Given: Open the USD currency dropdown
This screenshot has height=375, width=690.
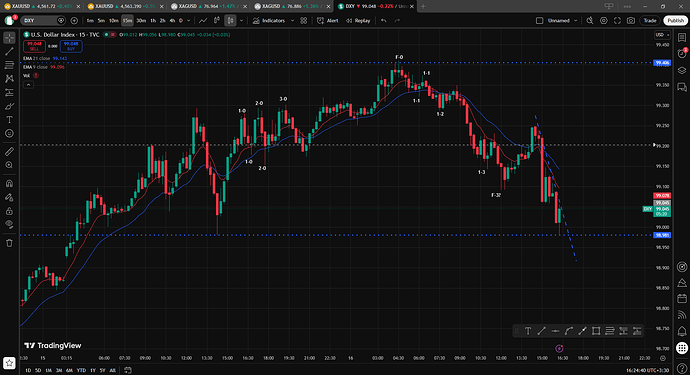Looking at the screenshot, I should pyautogui.click(x=662, y=35).
